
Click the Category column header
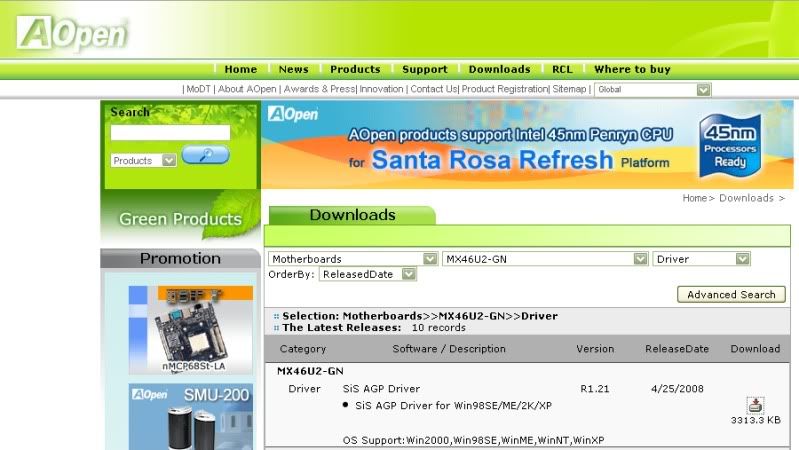click(x=303, y=349)
